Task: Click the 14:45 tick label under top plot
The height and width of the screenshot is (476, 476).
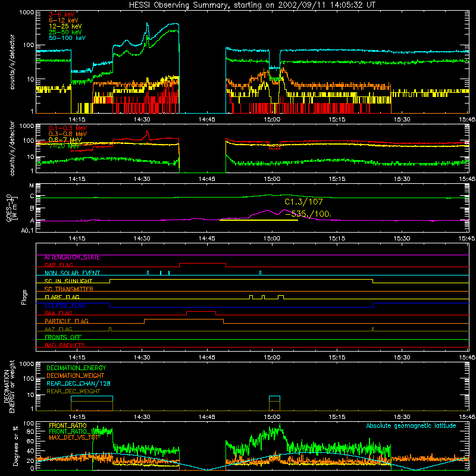Action: (x=207, y=120)
